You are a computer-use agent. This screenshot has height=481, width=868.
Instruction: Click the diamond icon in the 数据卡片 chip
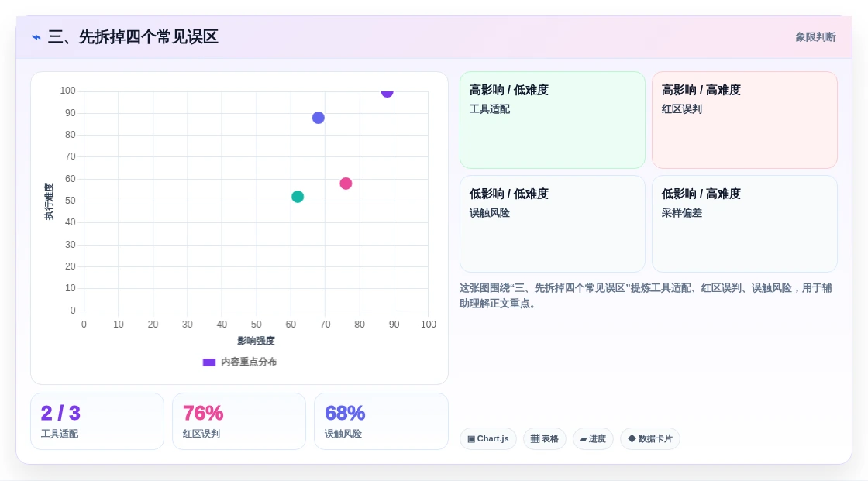coord(632,438)
